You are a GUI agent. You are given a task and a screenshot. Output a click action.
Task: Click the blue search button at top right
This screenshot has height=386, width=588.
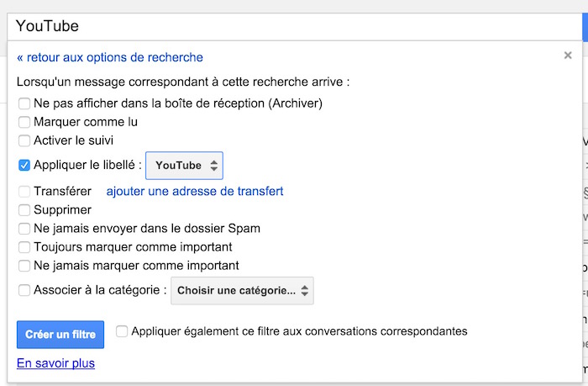(x=584, y=26)
